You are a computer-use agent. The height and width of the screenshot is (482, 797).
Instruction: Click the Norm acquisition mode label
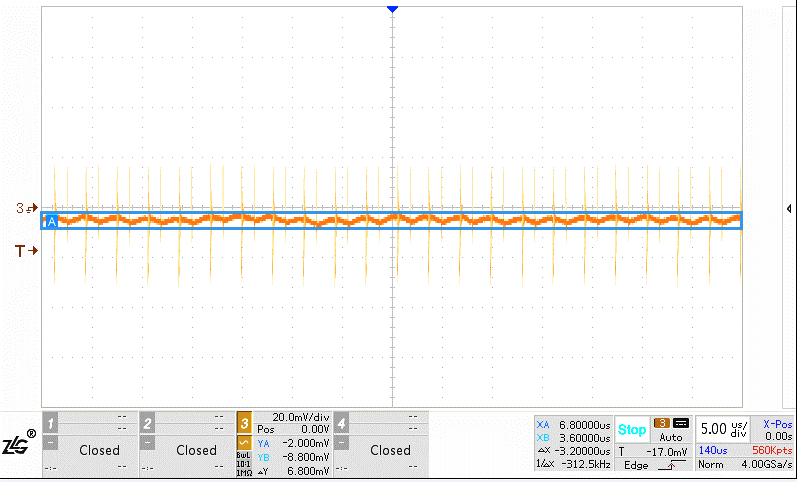click(710, 465)
